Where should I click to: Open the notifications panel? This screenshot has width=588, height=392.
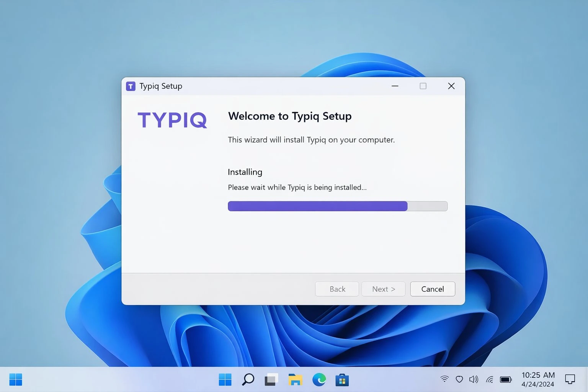570,379
